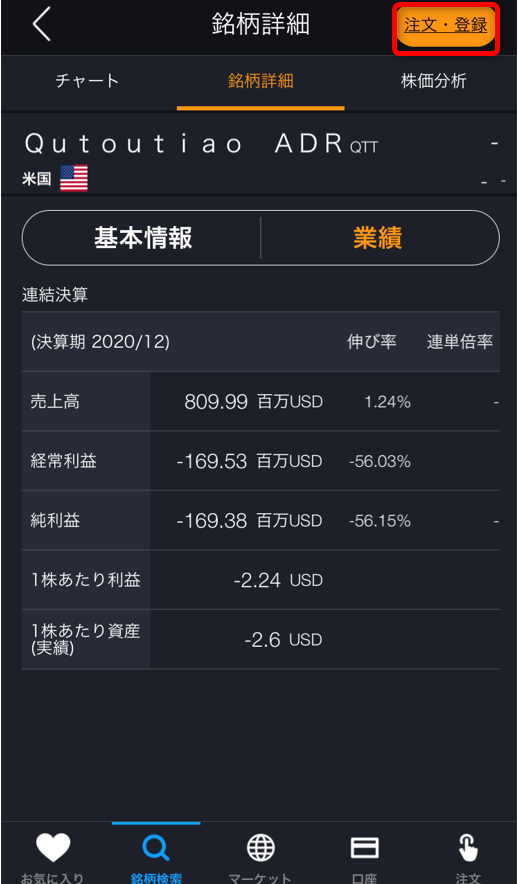Click the QTT ticker symbol
Viewport: 518px width, 884px height.
(x=364, y=148)
